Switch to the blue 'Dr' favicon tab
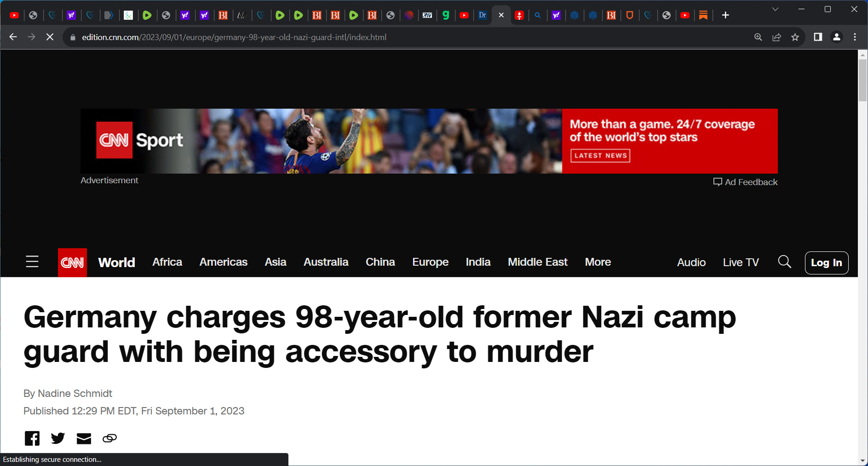This screenshot has height=466, width=868. point(483,15)
